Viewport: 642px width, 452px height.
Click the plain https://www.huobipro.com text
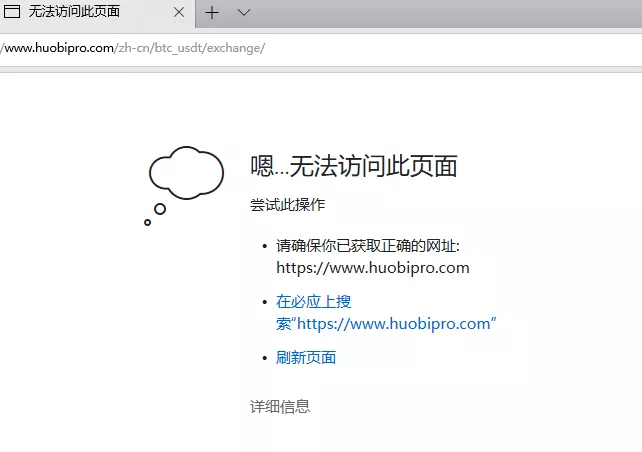pyautogui.click(x=373, y=268)
